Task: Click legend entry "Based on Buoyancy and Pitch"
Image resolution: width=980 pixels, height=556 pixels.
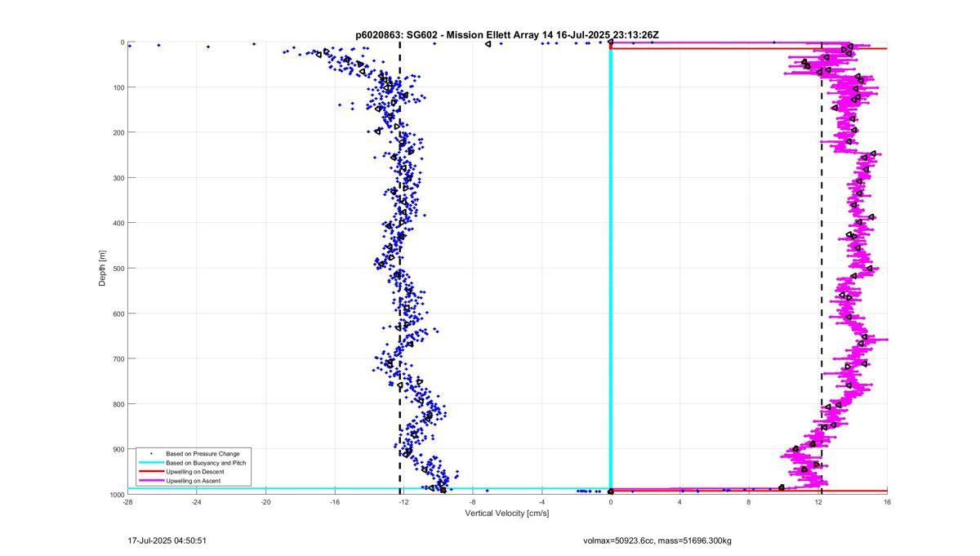Action: point(206,462)
